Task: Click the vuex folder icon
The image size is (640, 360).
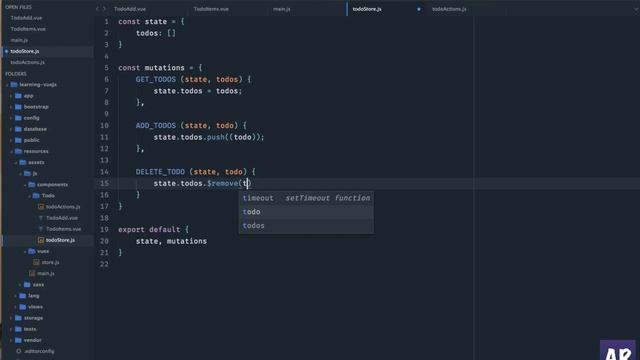Action: [32, 251]
